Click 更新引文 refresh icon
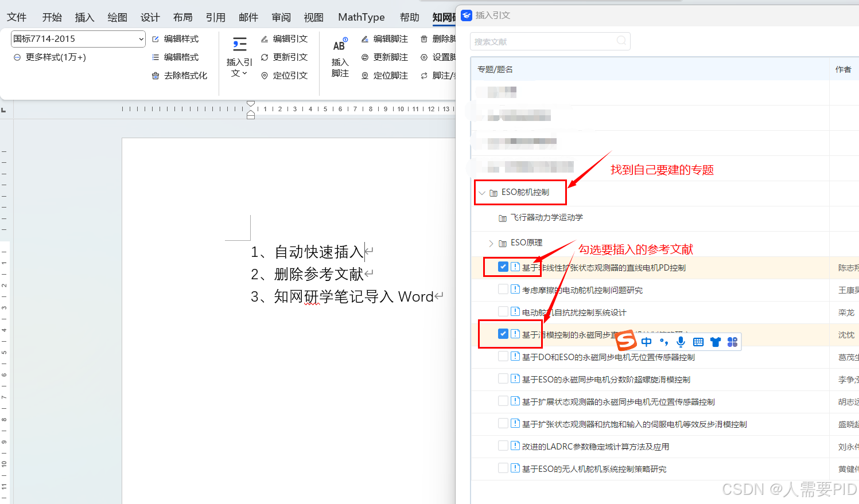The height and width of the screenshot is (504, 859). [x=265, y=57]
